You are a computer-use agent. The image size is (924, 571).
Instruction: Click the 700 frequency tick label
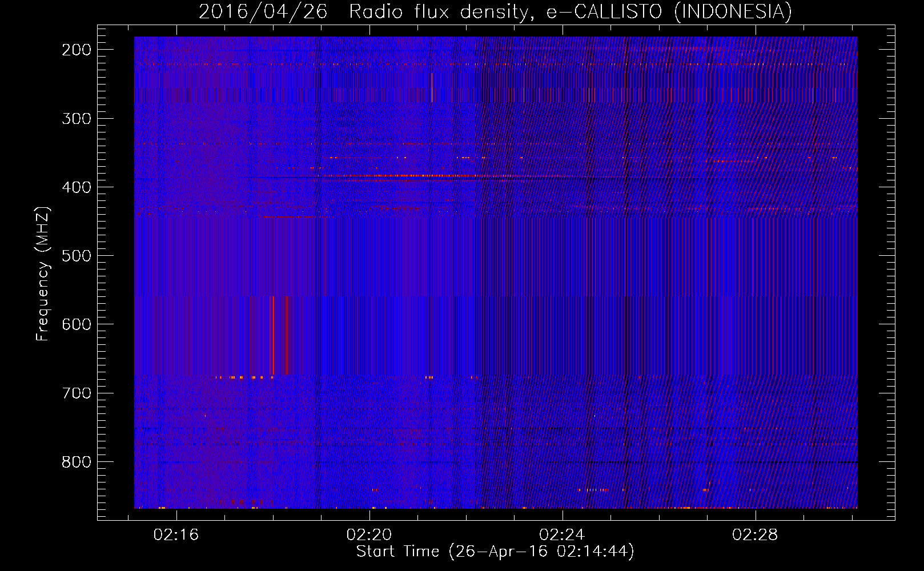[77, 393]
